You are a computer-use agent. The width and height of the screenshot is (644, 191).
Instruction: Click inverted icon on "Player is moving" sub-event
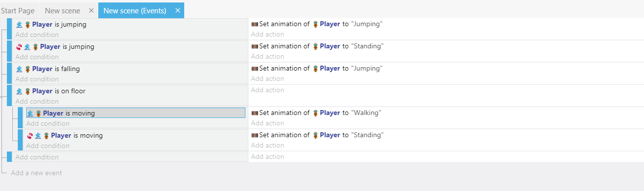30,135
